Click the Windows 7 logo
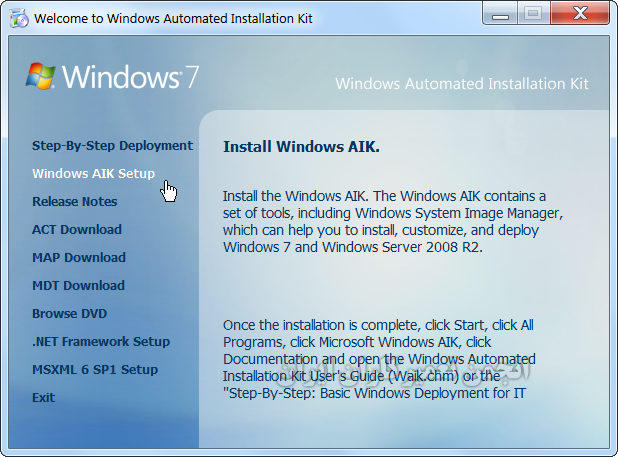The width and height of the screenshot is (618, 457). (112, 76)
